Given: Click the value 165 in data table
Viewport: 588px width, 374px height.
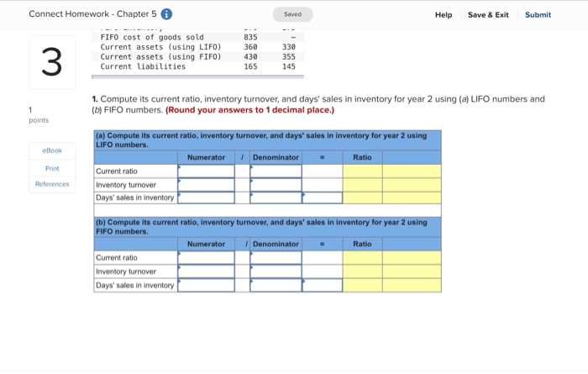Looking at the screenshot, I should pyautogui.click(x=250, y=66).
